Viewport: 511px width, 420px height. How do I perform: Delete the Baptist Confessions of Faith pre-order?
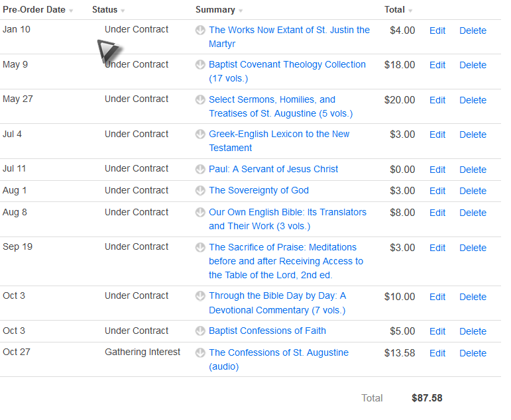[x=473, y=331]
